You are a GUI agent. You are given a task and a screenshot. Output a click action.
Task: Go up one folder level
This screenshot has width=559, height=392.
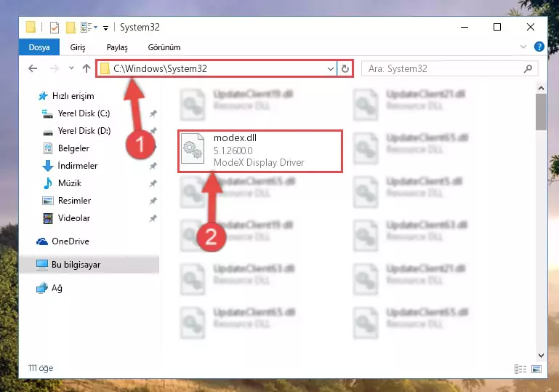click(x=87, y=68)
